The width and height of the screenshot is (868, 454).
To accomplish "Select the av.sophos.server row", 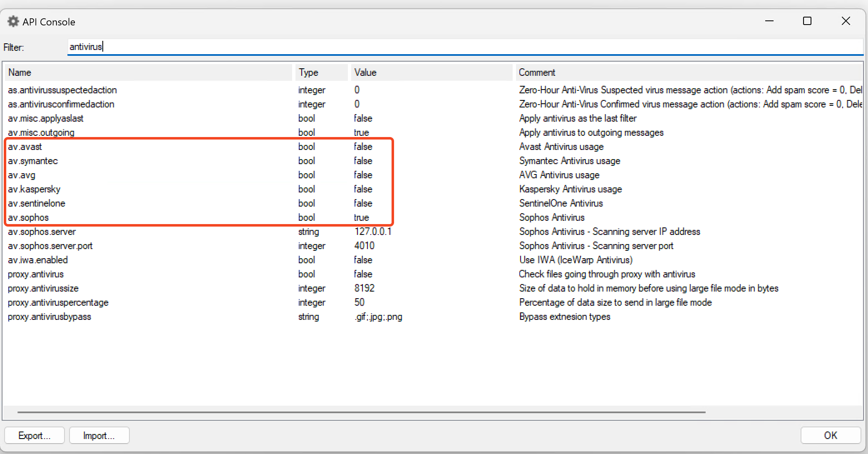I will [x=433, y=232].
